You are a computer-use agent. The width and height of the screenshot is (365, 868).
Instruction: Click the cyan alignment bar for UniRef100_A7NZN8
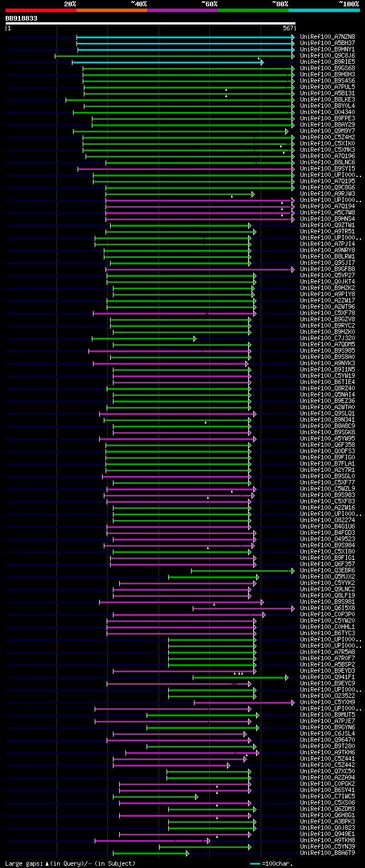(185, 37)
